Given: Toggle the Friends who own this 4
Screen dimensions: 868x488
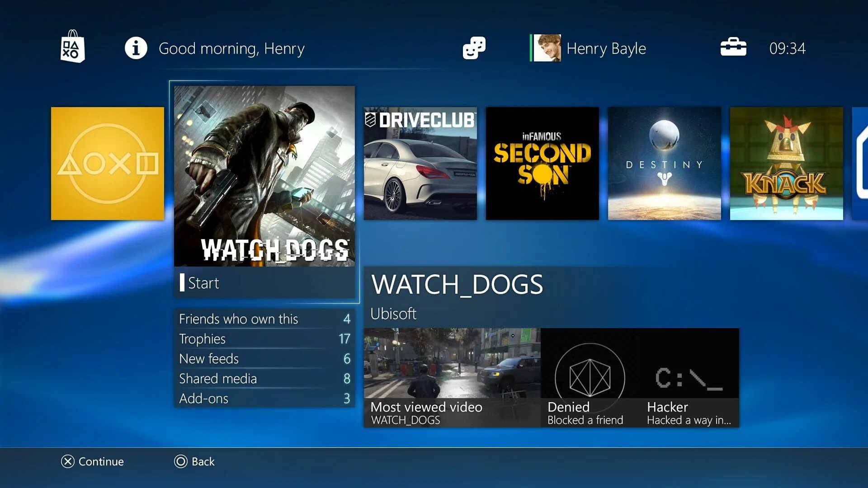Looking at the screenshot, I should pos(264,319).
